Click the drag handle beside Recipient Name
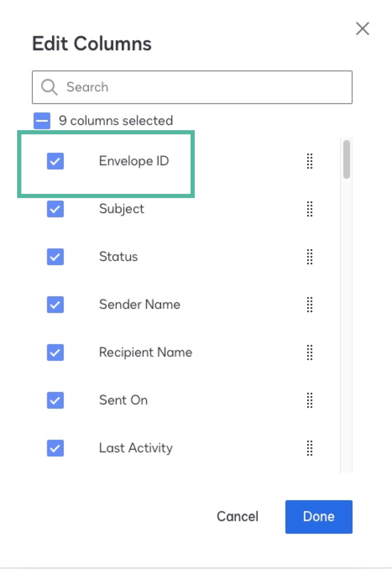The height and width of the screenshot is (569, 392). point(309,353)
